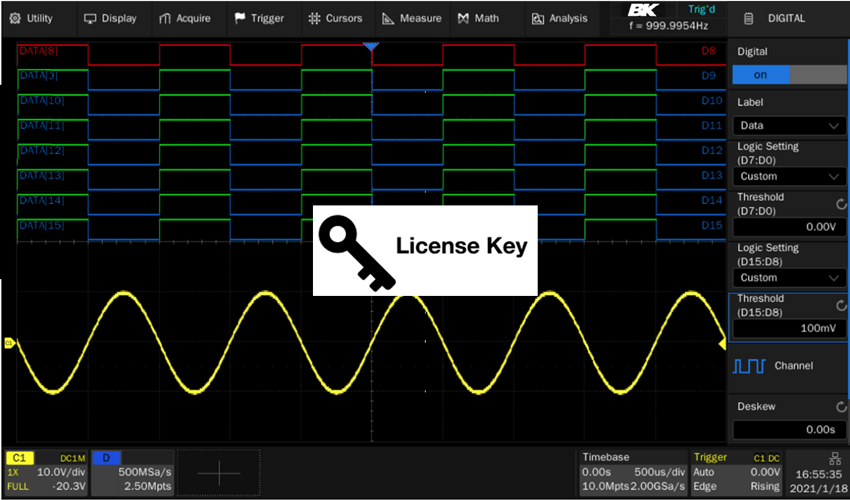850x500 pixels.
Task: Open the Measure menu
Action: pos(412,18)
